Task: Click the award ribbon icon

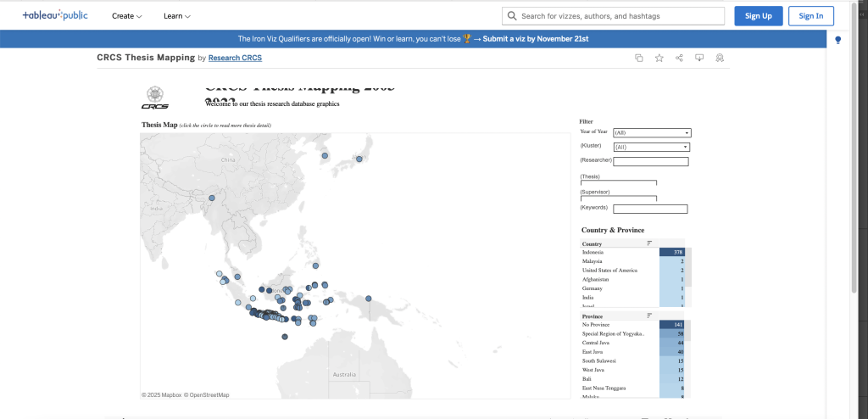Action: 720,58
